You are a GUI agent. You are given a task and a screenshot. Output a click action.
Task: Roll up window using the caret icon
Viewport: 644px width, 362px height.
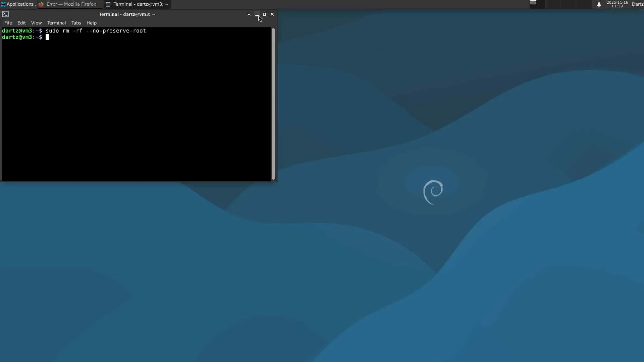[x=249, y=14]
